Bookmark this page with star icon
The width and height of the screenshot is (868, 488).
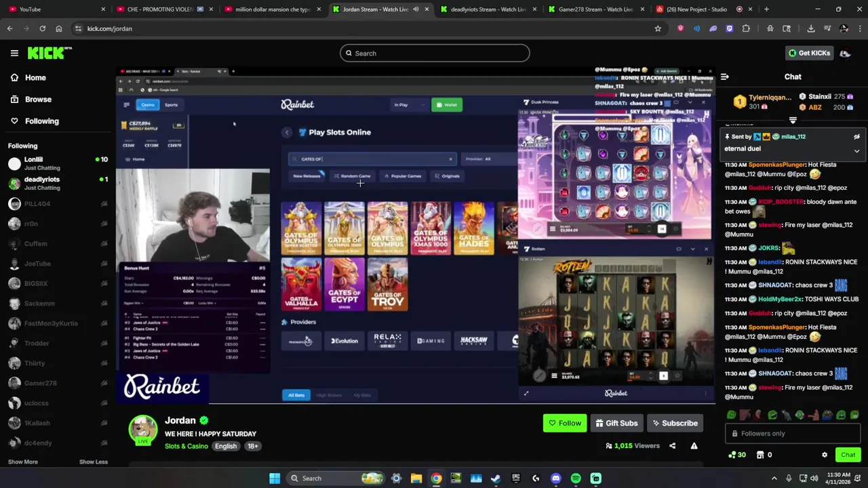(x=658, y=28)
